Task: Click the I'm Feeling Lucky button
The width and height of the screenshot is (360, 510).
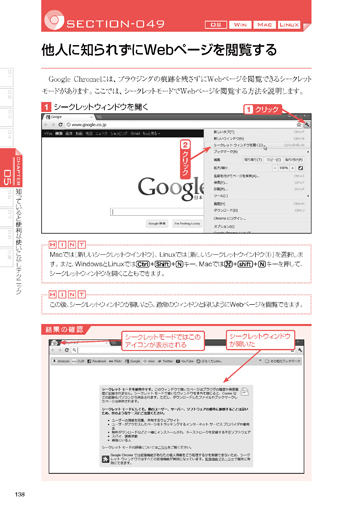Action: pyautogui.click(x=187, y=224)
